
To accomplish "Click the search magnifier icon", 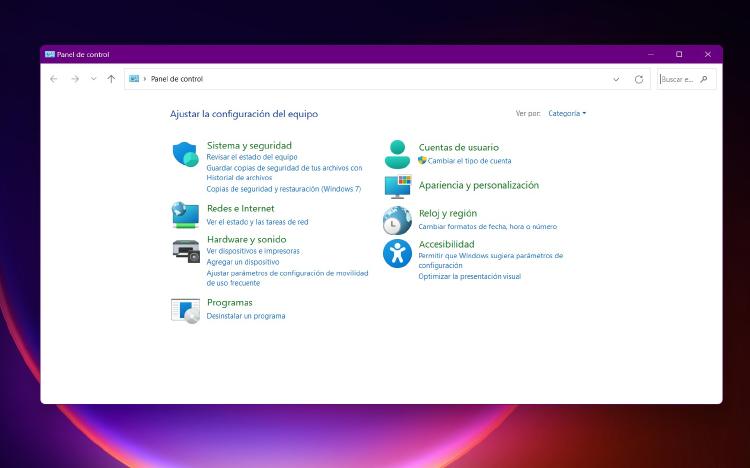I will pyautogui.click(x=704, y=79).
